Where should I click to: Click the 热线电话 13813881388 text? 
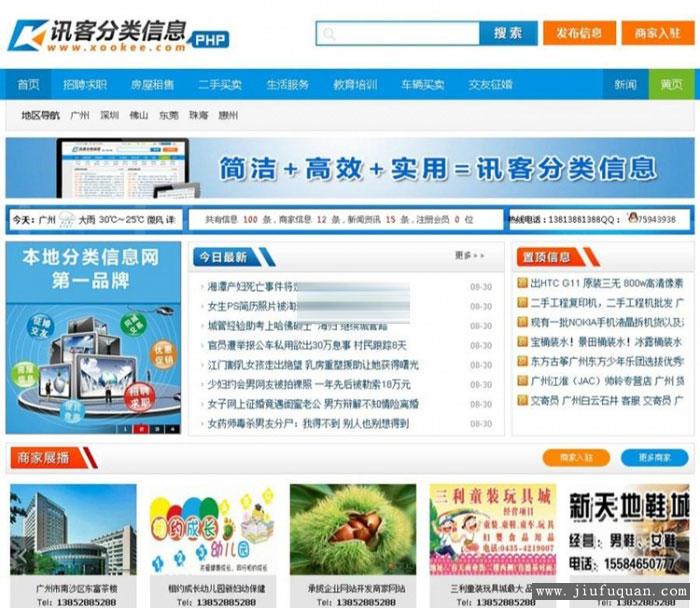click(555, 219)
